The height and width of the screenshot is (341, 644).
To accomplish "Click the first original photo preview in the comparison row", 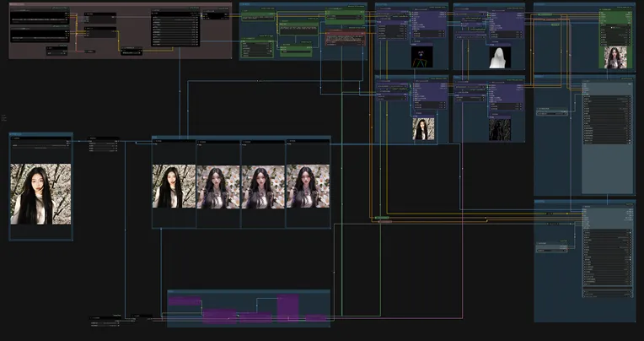I will coord(174,186).
